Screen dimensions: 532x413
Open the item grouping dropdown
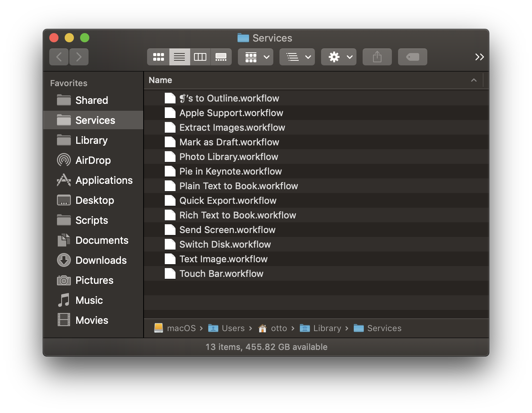(255, 57)
